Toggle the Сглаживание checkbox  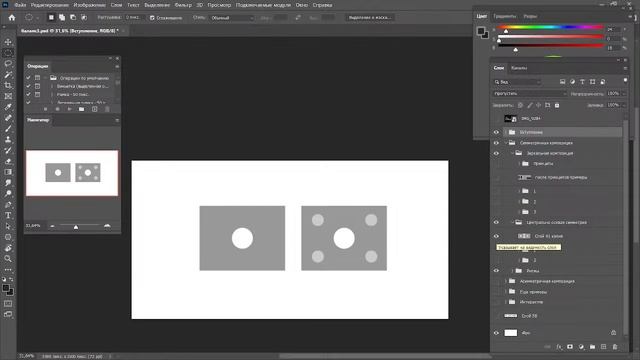coord(152,18)
